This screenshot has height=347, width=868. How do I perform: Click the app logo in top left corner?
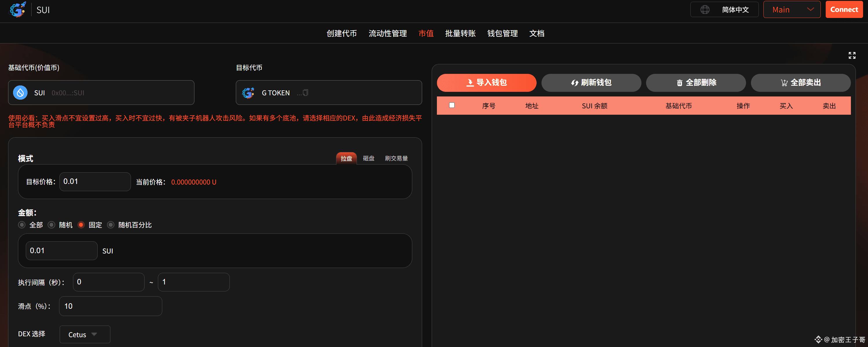pos(17,10)
